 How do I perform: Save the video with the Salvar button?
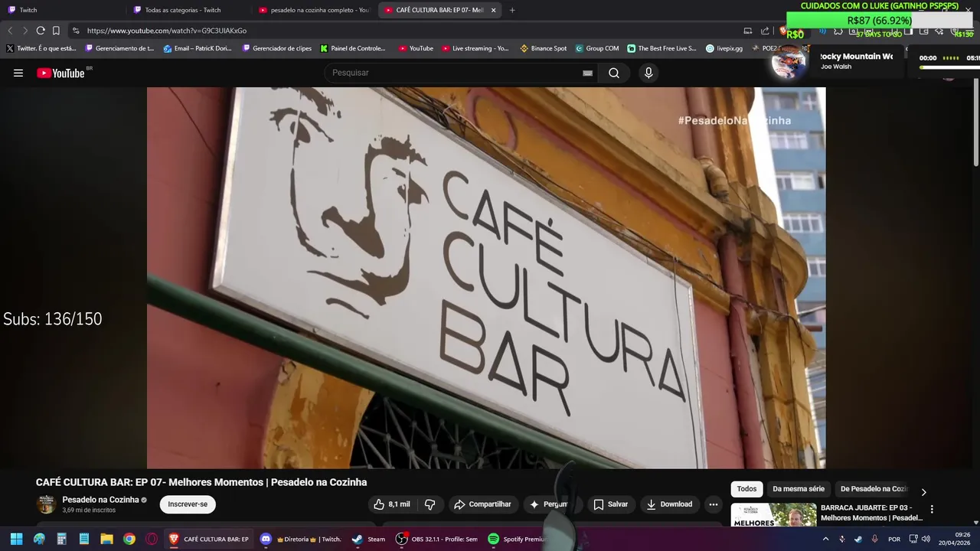610,504
